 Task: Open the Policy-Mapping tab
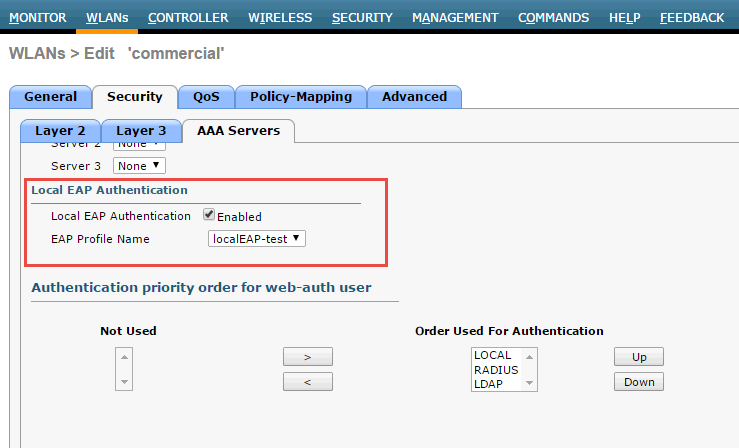(301, 97)
